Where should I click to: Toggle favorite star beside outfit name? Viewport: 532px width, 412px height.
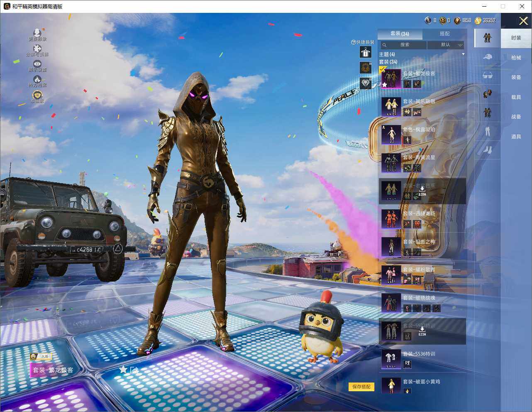point(123,370)
